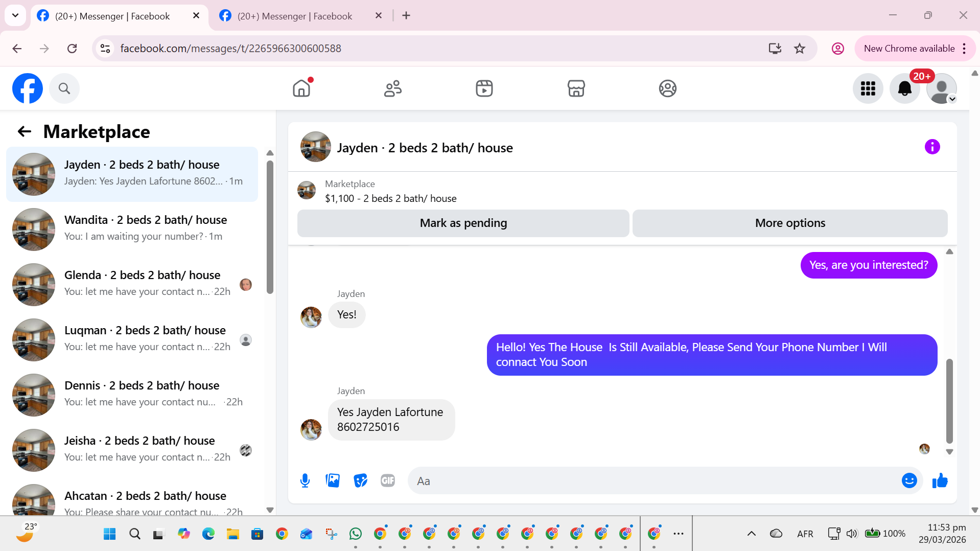Open the Marketplace storefront icon
Viewport: 980px width, 551px height.
click(x=576, y=88)
